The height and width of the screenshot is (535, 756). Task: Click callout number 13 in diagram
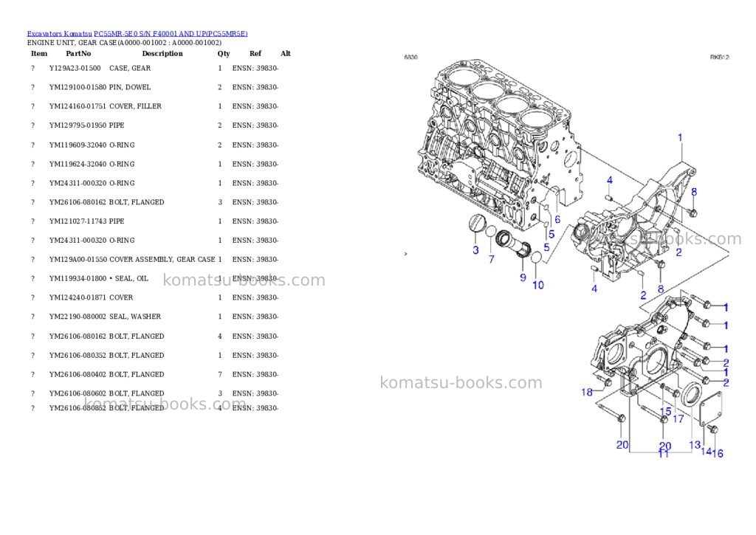(x=695, y=445)
